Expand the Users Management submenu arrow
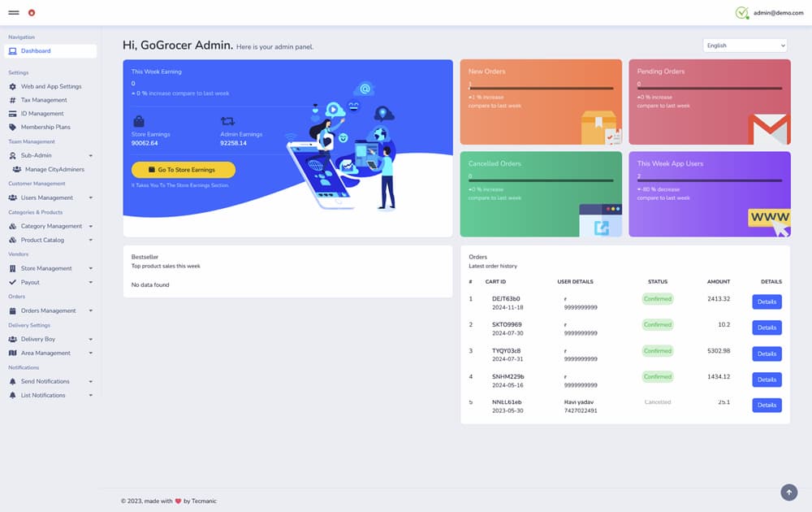The height and width of the screenshot is (512, 812). tap(91, 197)
